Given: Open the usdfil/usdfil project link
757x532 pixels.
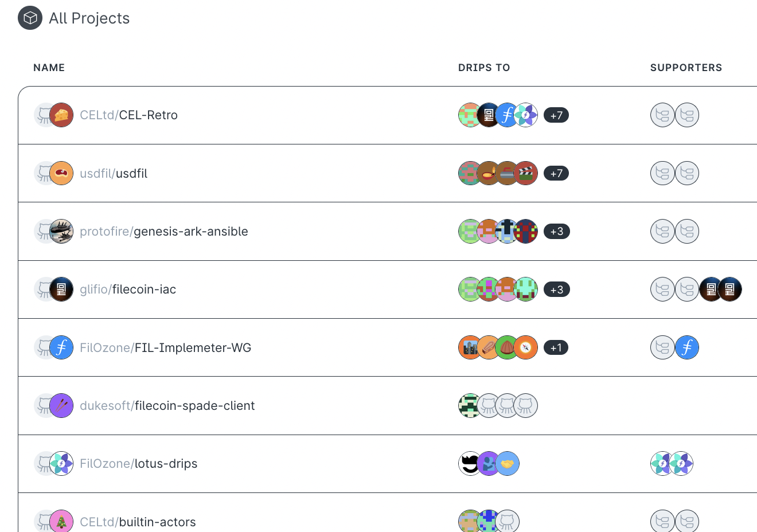Looking at the screenshot, I should click(114, 174).
